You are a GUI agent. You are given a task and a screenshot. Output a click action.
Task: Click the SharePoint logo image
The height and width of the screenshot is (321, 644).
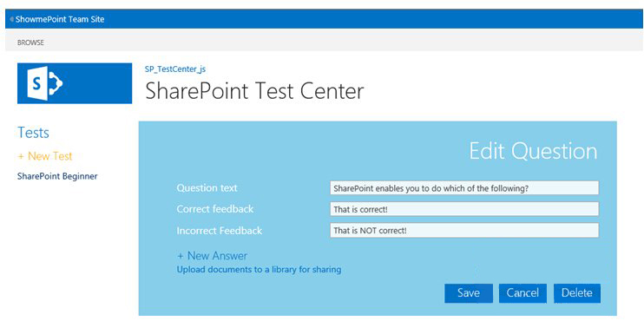pos(75,83)
